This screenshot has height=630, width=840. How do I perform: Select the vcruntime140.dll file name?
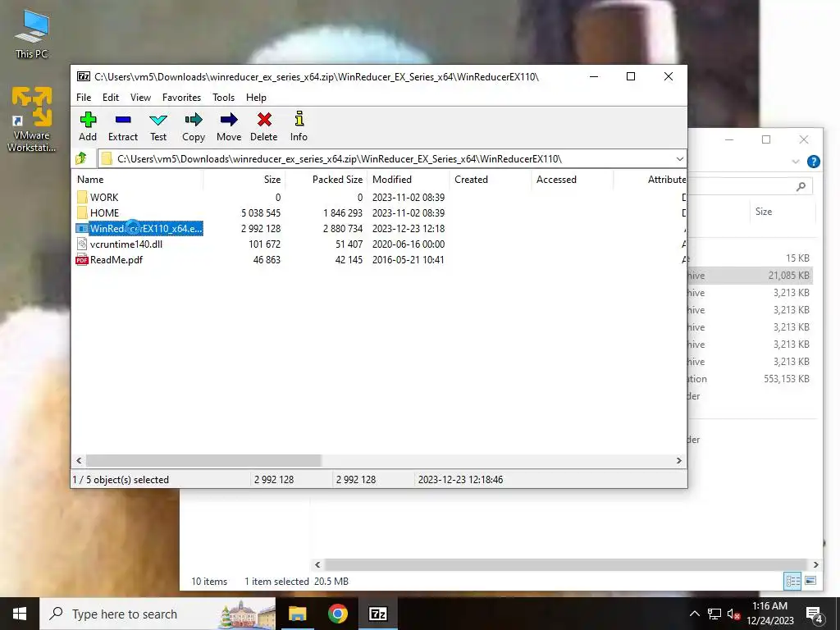pyautogui.click(x=126, y=244)
